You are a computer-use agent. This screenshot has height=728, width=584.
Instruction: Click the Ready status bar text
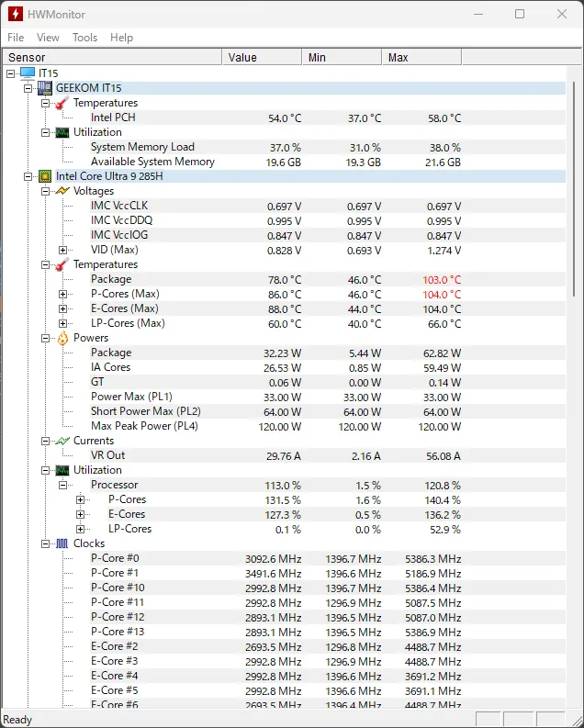17,720
